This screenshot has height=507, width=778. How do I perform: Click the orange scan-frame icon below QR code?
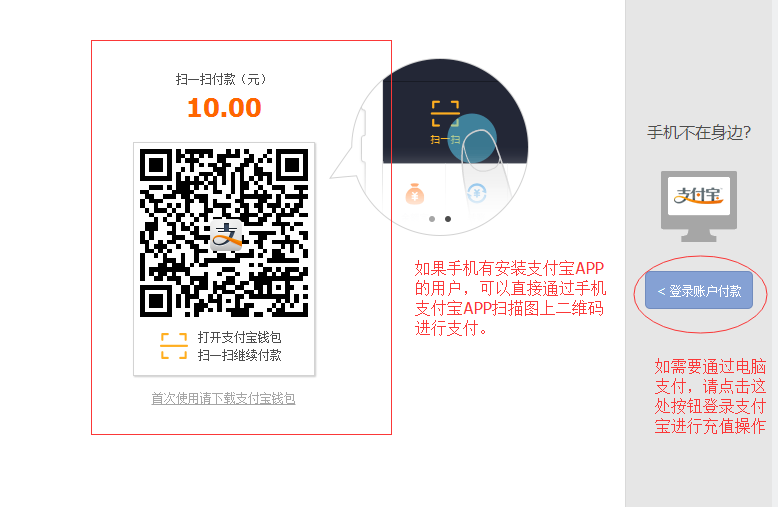point(174,346)
